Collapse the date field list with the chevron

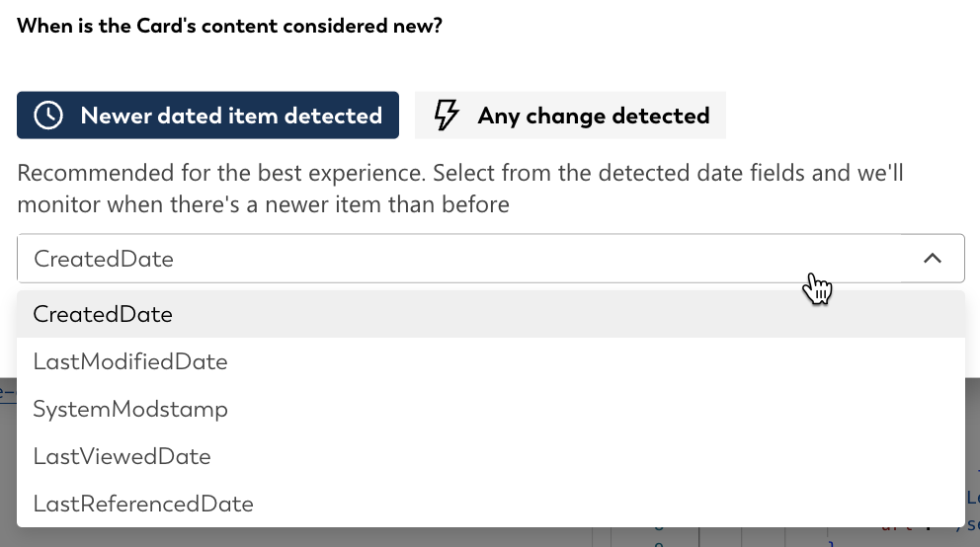933,259
